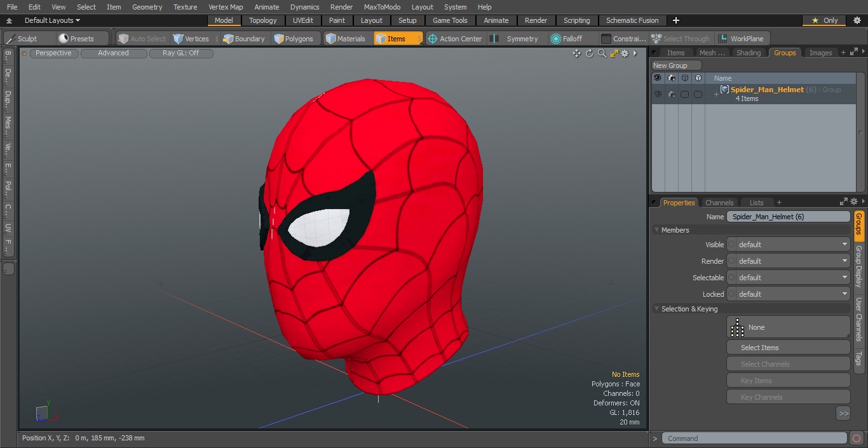Maximize the Properties panel with its arrows icon
This screenshot has width=868, height=448.
click(844, 202)
